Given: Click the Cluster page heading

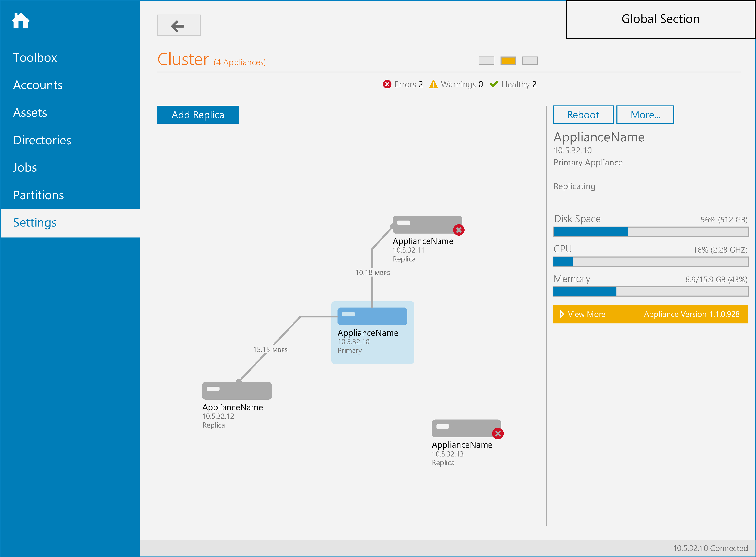Looking at the screenshot, I should 183,59.
